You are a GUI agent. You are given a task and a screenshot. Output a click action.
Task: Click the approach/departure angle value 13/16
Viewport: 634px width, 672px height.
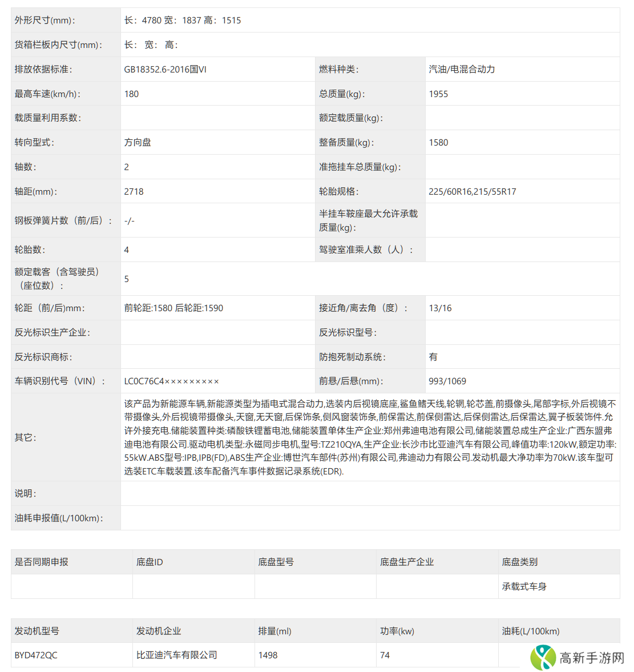(440, 308)
